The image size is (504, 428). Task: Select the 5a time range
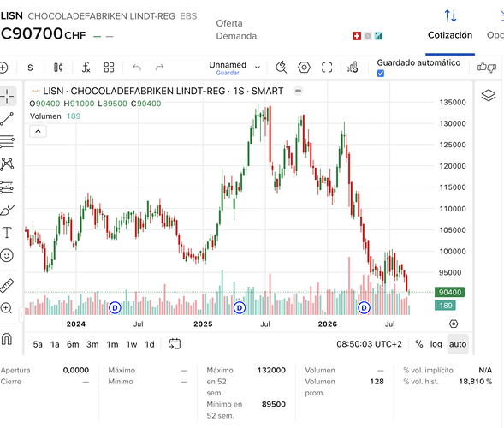(x=38, y=344)
